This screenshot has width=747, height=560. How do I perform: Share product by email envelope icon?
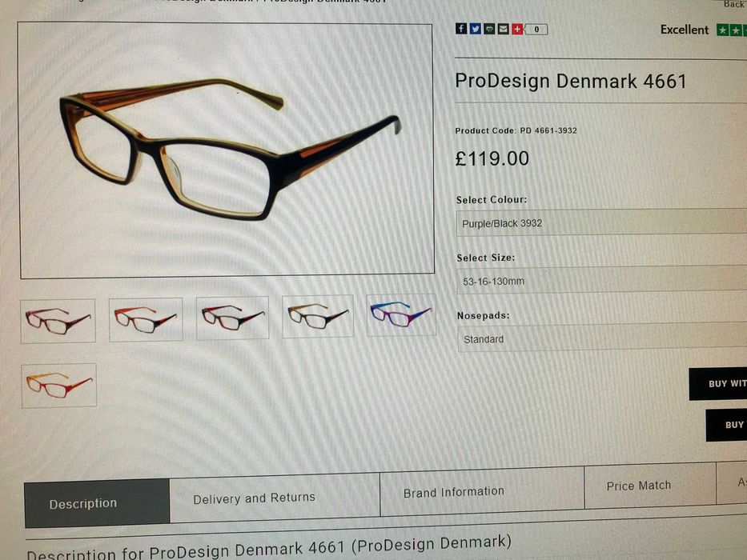pos(503,29)
